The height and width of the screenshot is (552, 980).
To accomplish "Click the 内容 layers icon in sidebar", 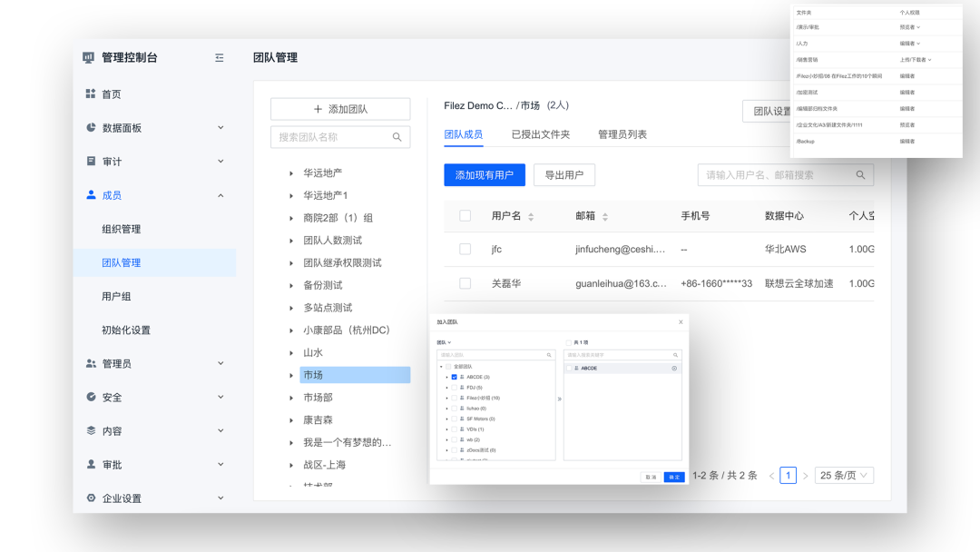I will coord(91,430).
